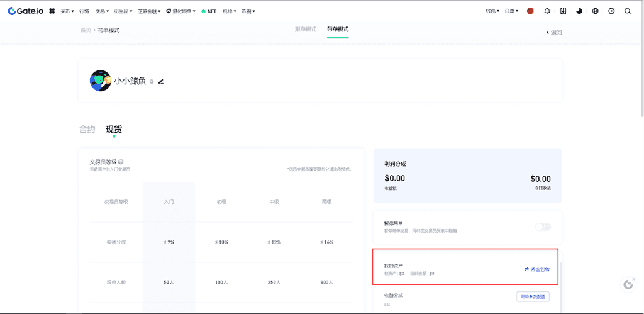The image size is (644, 314).
Task: Switch to the 跟单模式 tab
Action: tap(306, 30)
